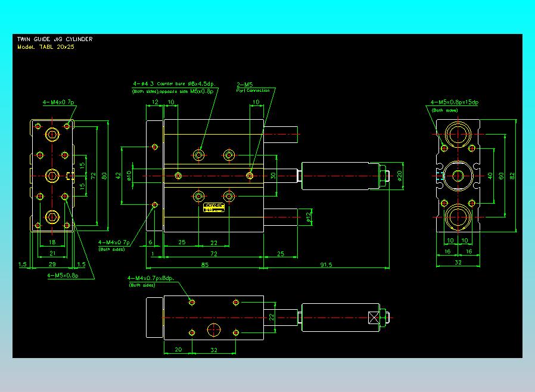Screen dimensions: 535x392
Task: Pick the 'ø20' diameter dimension text
Action: coord(400,175)
